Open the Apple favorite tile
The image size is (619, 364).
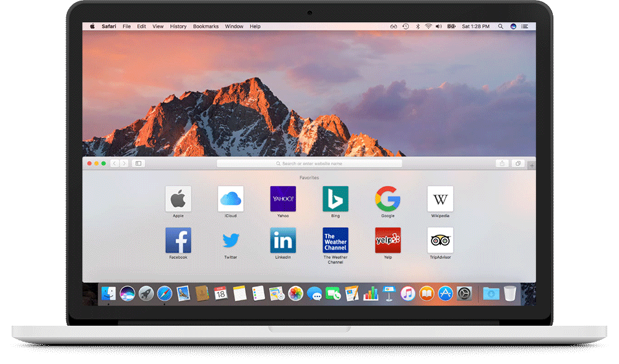[x=178, y=199]
